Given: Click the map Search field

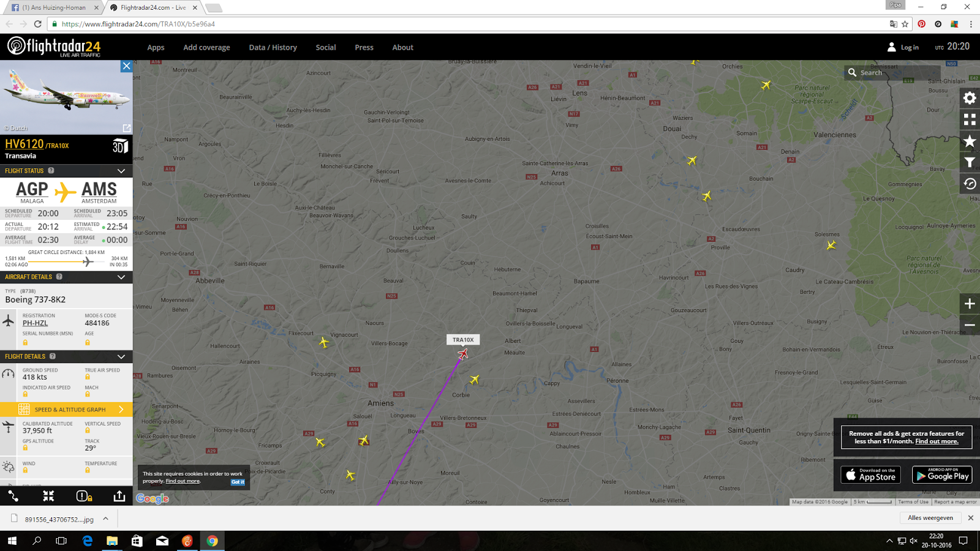Looking at the screenshot, I should pyautogui.click(x=892, y=72).
